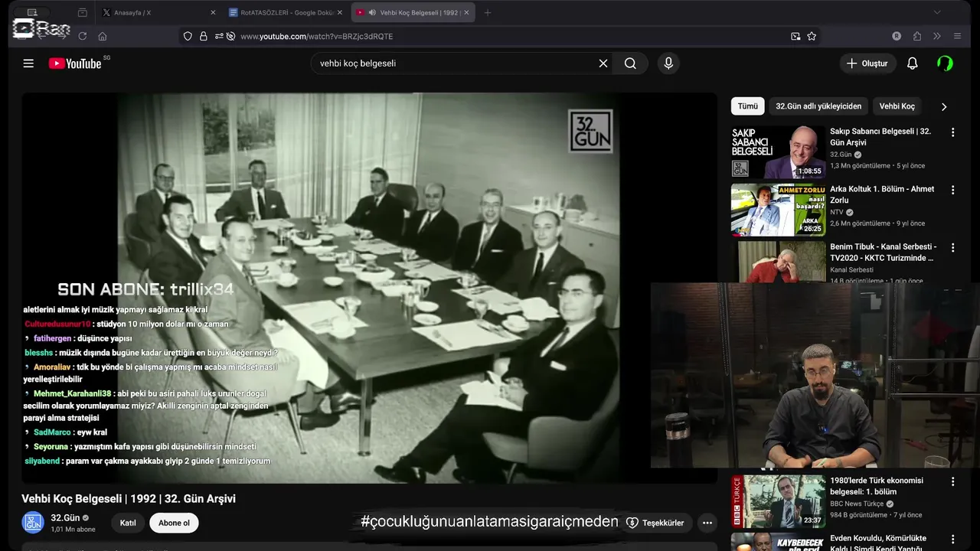Click the Teşekkürler thanks button
The width and height of the screenshot is (980, 551).
tap(655, 523)
